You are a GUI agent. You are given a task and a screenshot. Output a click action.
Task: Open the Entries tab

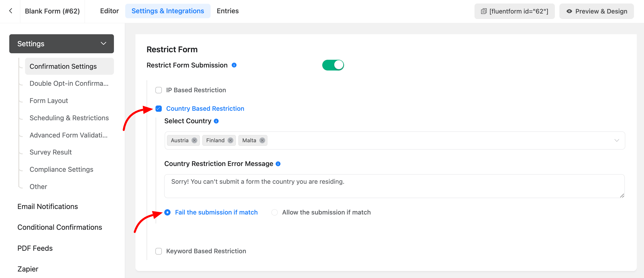(x=228, y=11)
